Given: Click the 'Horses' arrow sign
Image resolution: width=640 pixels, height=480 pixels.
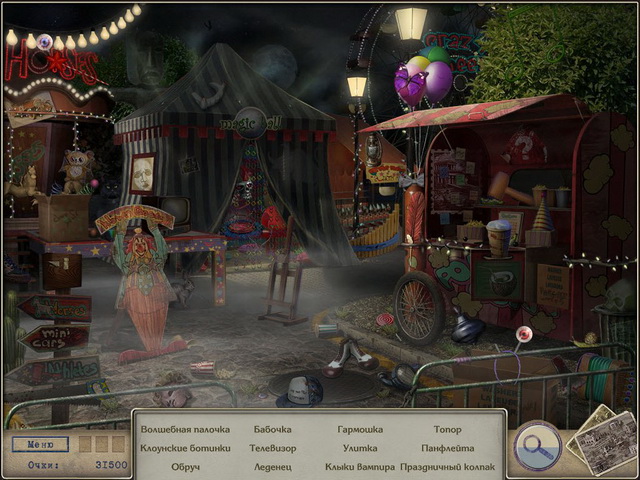Looking at the screenshot, I should [x=55, y=308].
